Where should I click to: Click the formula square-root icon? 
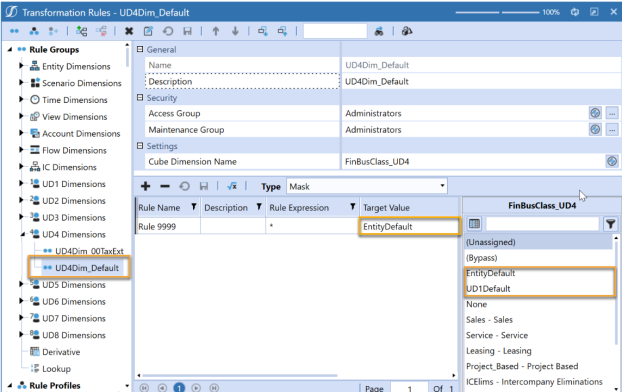(x=232, y=186)
